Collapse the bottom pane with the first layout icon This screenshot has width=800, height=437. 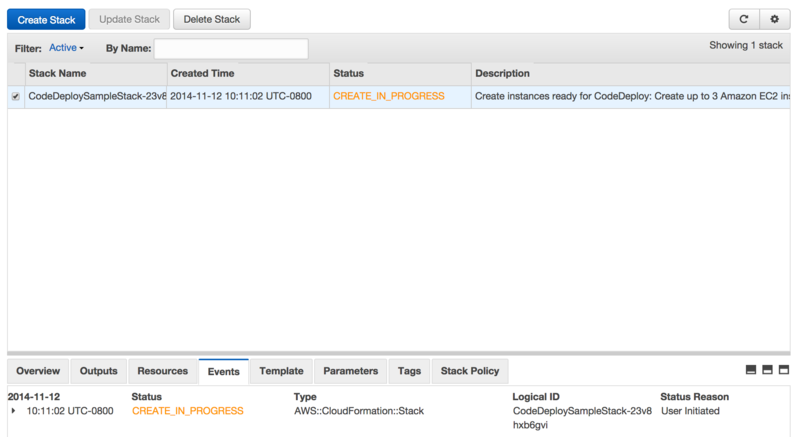click(751, 370)
